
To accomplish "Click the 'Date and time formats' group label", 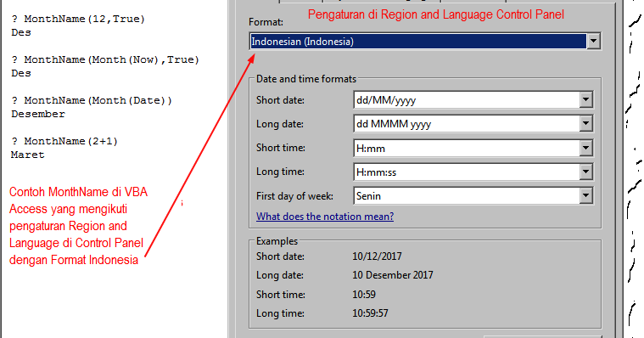I will tap(306, 79).
